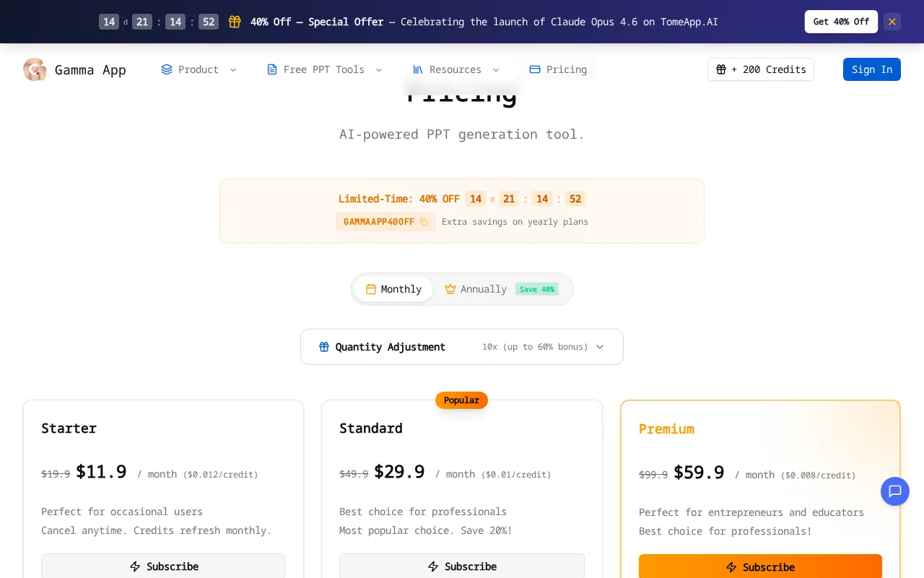924x578 pixels.
Task: Click the gift icon beside 200 Credits
Action: (721, 69)
